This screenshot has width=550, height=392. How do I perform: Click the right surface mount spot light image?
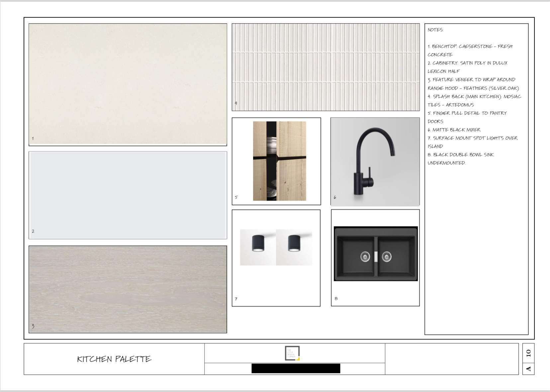[x=294, y=247]
